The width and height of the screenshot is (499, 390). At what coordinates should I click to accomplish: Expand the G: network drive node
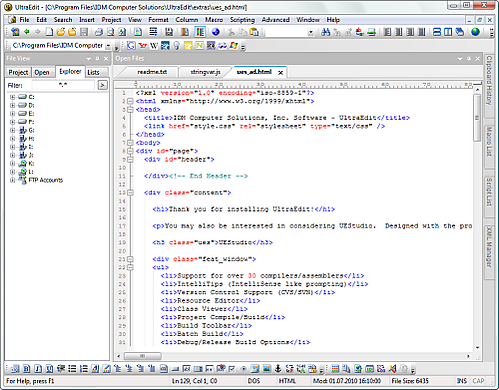pos(12,130)
